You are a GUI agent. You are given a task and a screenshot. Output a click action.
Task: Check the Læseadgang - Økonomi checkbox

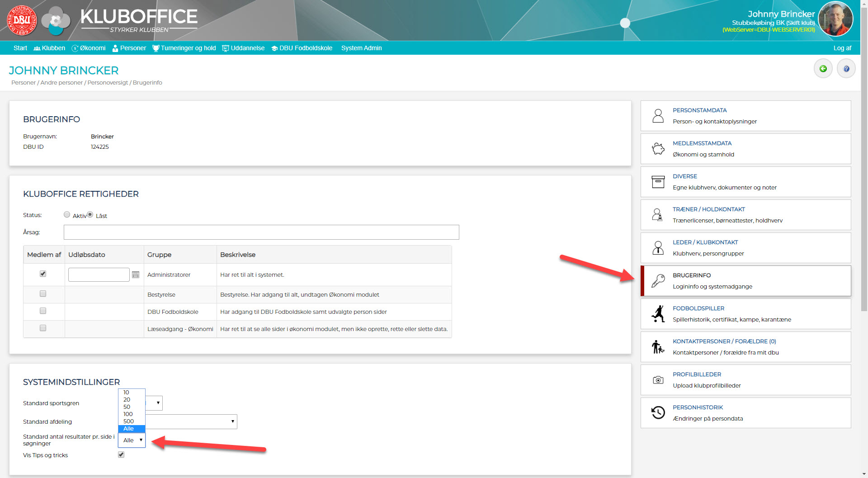pyautogui.click(x=43, y=328)
